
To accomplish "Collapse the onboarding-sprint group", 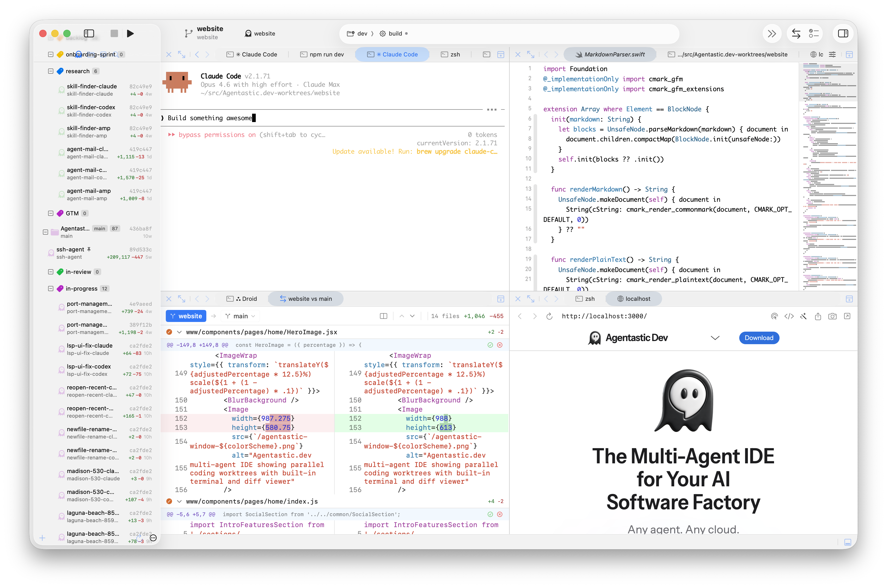I will tap(51, 54).
